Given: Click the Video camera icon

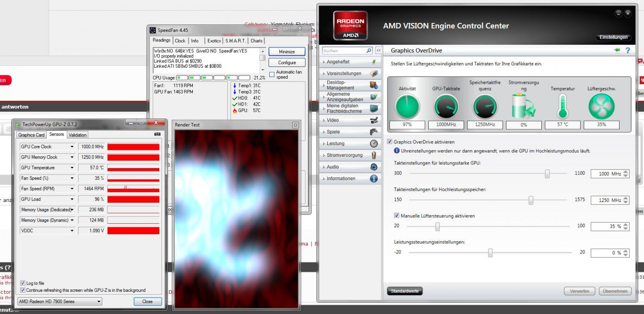Looking at the screenshot, I should pos(374,120).
